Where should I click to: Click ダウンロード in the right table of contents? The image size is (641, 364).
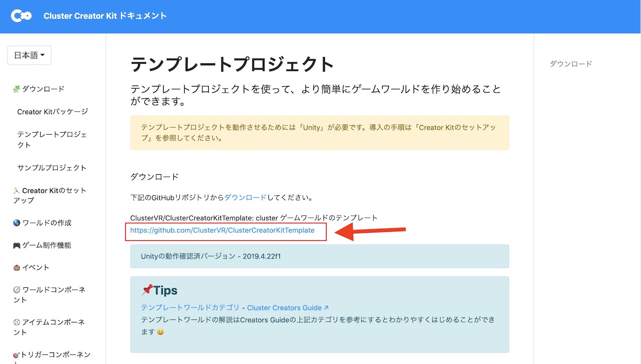coord(570,64)
